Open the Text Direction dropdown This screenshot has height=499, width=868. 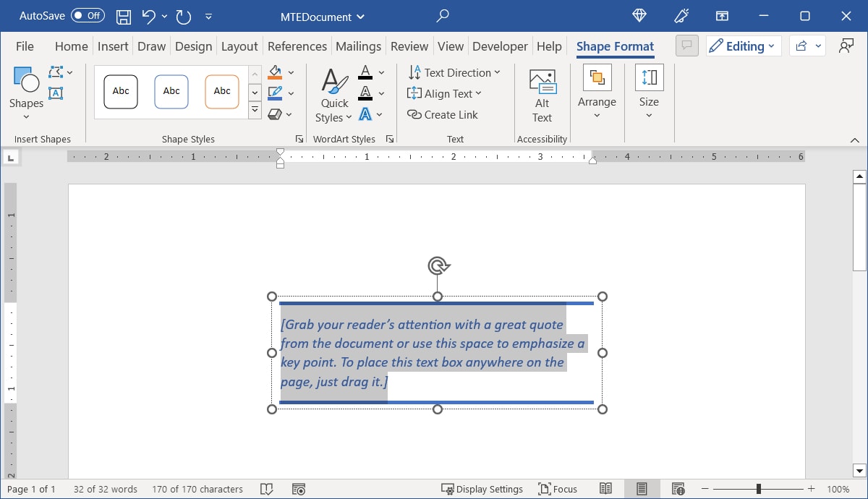[x=455, y=72]
